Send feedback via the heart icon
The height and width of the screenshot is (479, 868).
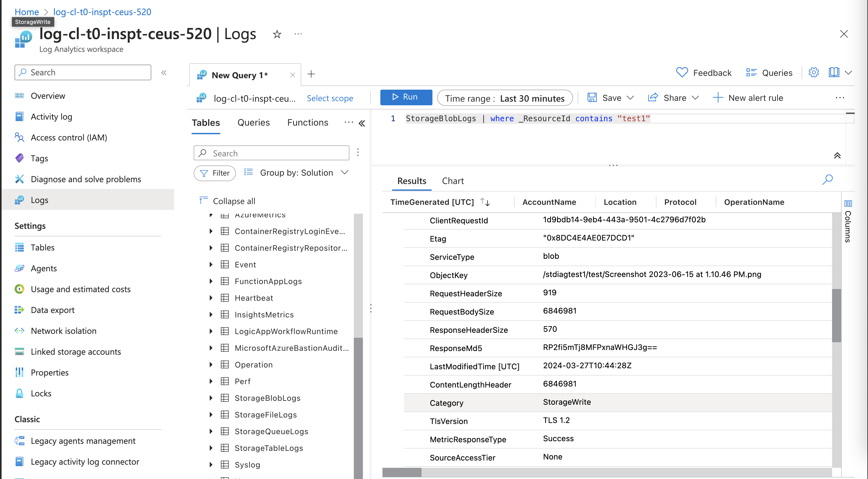click(703, 72)
